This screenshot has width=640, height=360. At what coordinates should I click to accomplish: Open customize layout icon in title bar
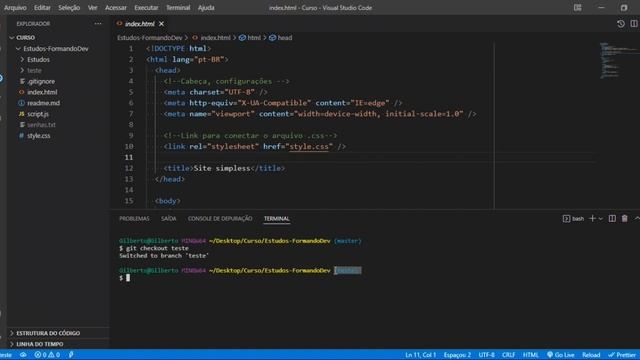[x=578, y=7]
